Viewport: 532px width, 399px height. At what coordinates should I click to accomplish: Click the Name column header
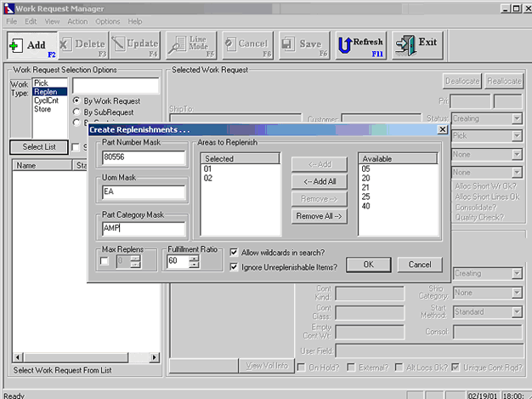(42, 165)
